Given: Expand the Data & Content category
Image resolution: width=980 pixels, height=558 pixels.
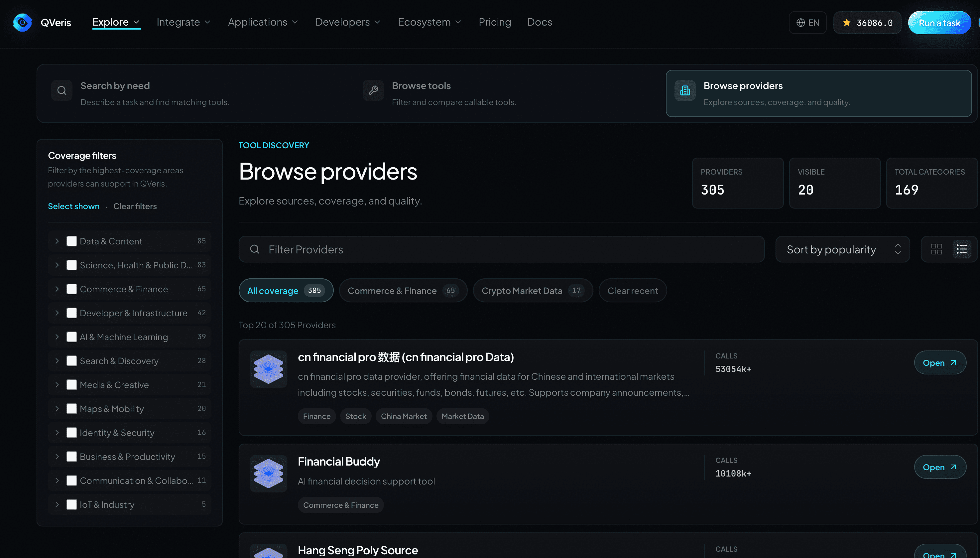Looking at the screenshot, I should coord(57,241).
